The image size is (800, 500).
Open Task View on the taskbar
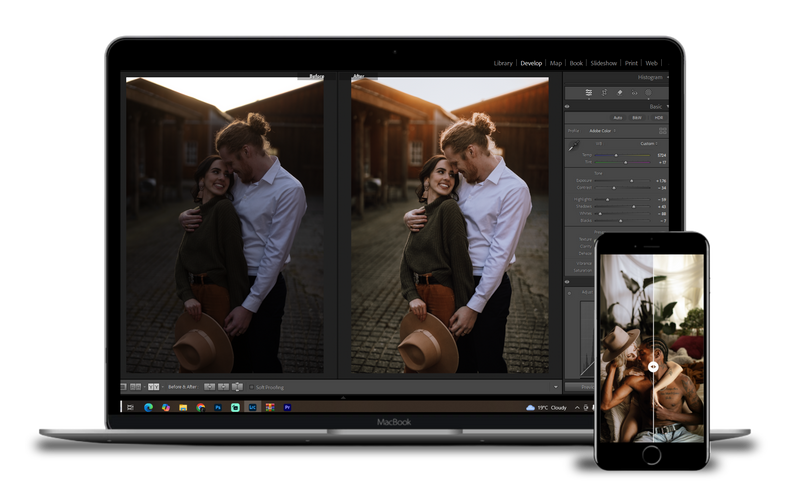pyautogui.click(x=130, y=407)
